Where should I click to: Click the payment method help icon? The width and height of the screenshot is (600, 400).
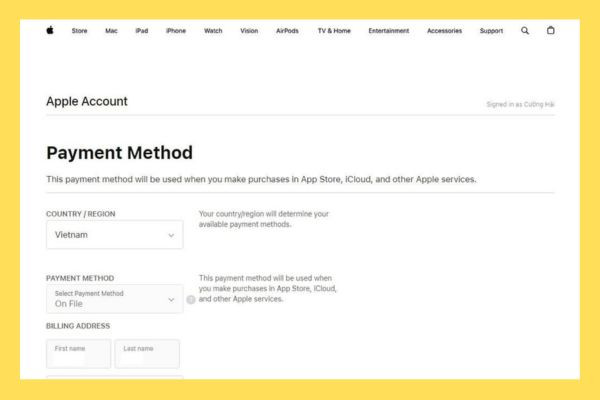[191, 299]
